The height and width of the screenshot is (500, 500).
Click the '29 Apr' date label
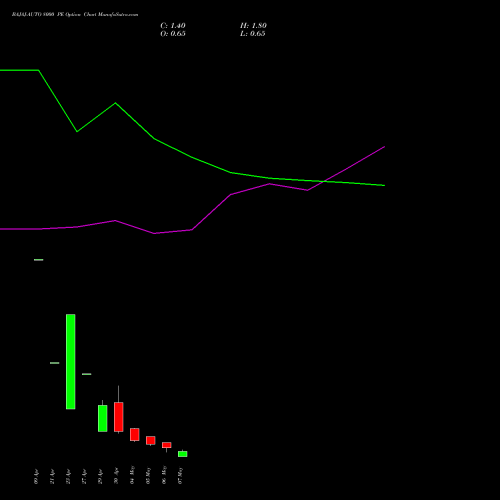[x=100, y=476]
